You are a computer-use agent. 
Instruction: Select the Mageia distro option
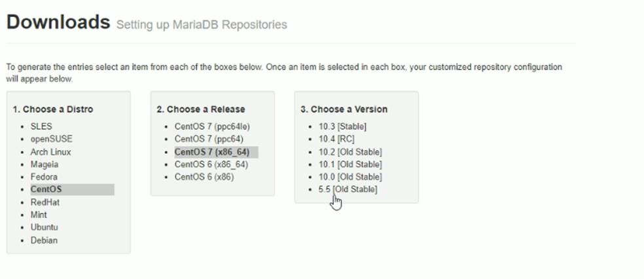(45, 164)
